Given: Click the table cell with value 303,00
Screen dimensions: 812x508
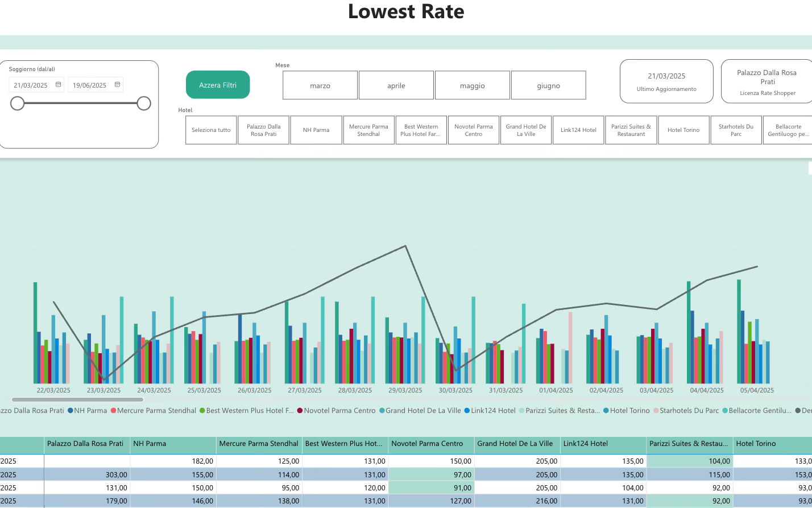Looking at the screenshot, I should (x=87, y=475).
